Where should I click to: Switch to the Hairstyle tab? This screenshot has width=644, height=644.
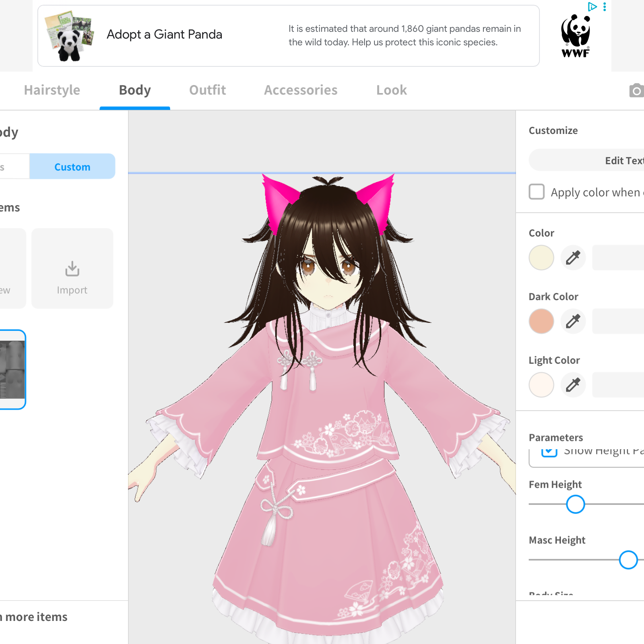pos(52,90)
